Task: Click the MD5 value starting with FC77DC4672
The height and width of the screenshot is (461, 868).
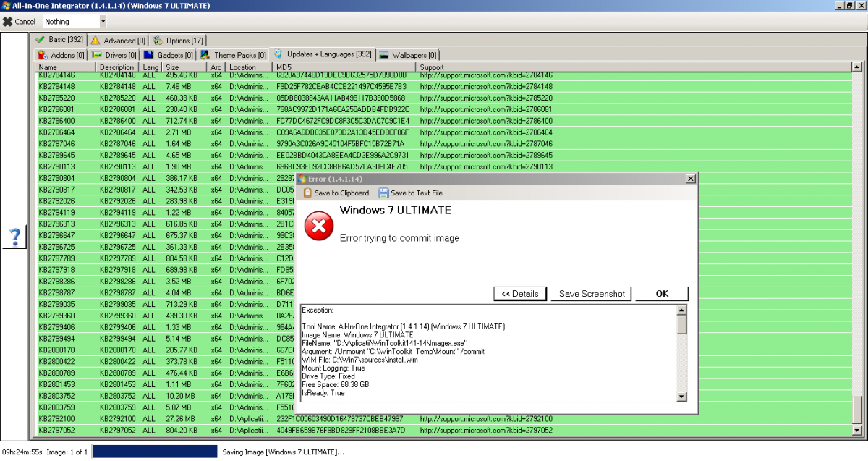Action: coord(343,121)
